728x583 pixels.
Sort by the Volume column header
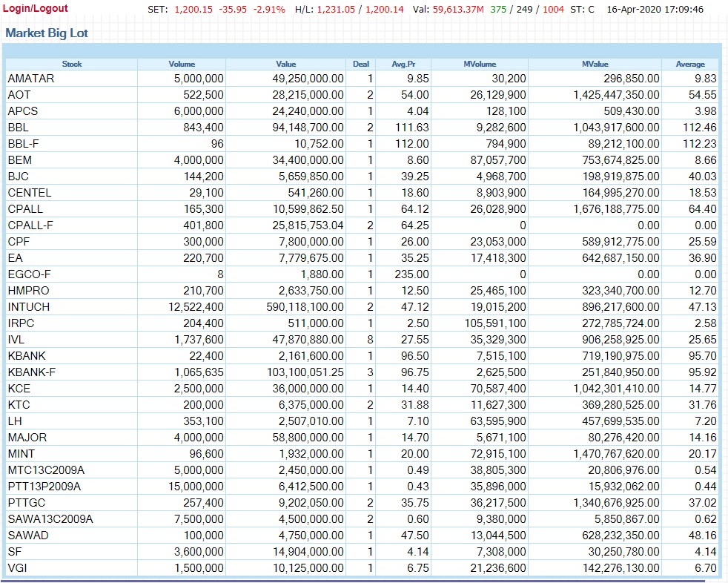pyautogui.click(x=182, y=64)
